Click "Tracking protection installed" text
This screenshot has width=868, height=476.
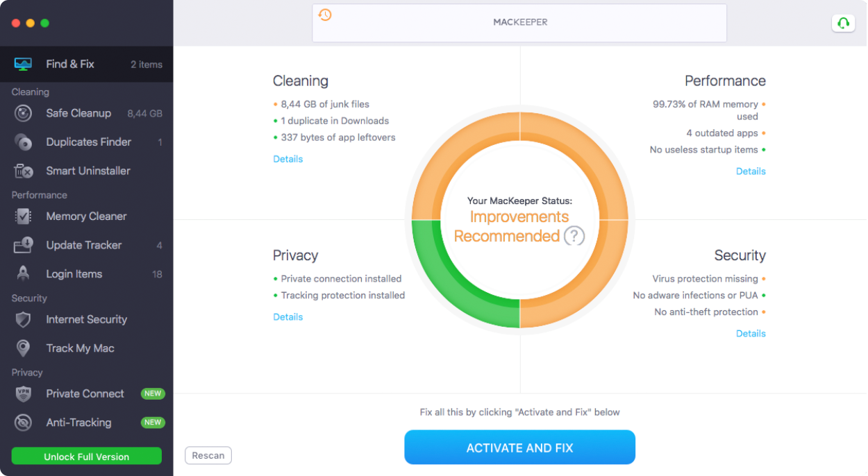(343, 296)
